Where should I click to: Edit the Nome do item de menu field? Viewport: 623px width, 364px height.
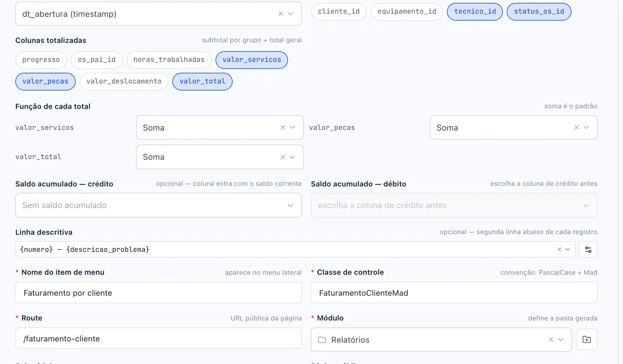tap(158, 293)
